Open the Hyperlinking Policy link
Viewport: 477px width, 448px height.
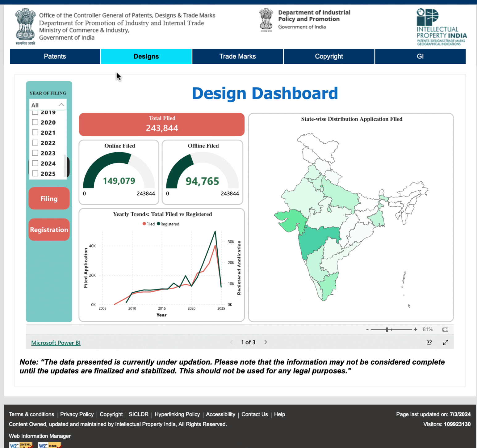177,414
